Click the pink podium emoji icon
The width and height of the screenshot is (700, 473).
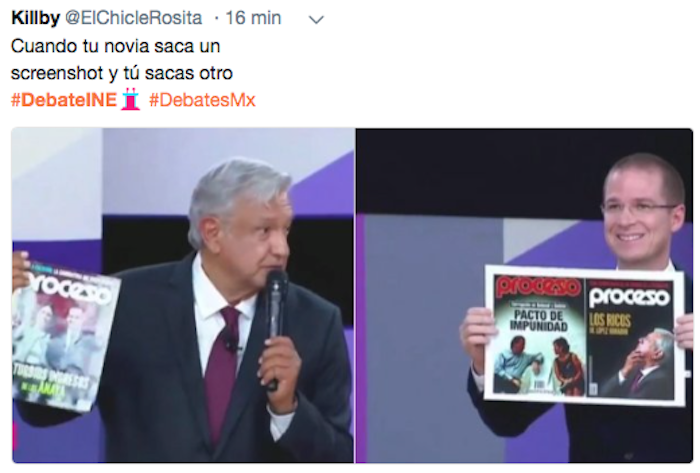pos(130,100)
